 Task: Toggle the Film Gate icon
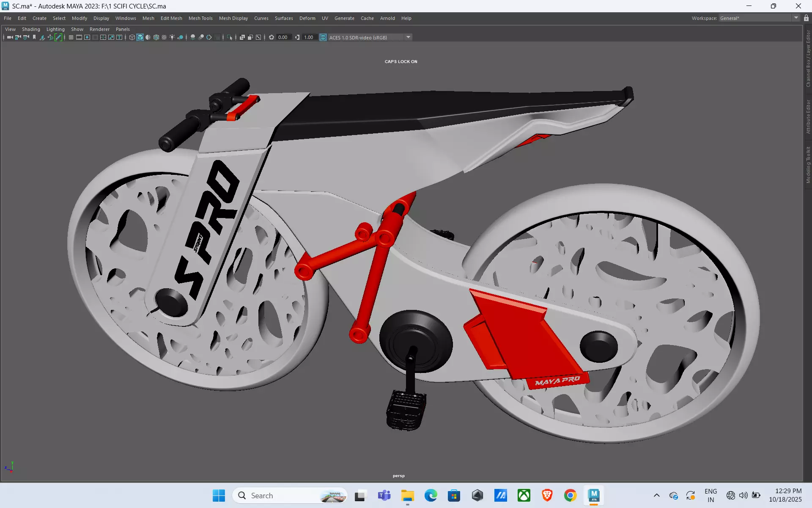click(79, 37)
